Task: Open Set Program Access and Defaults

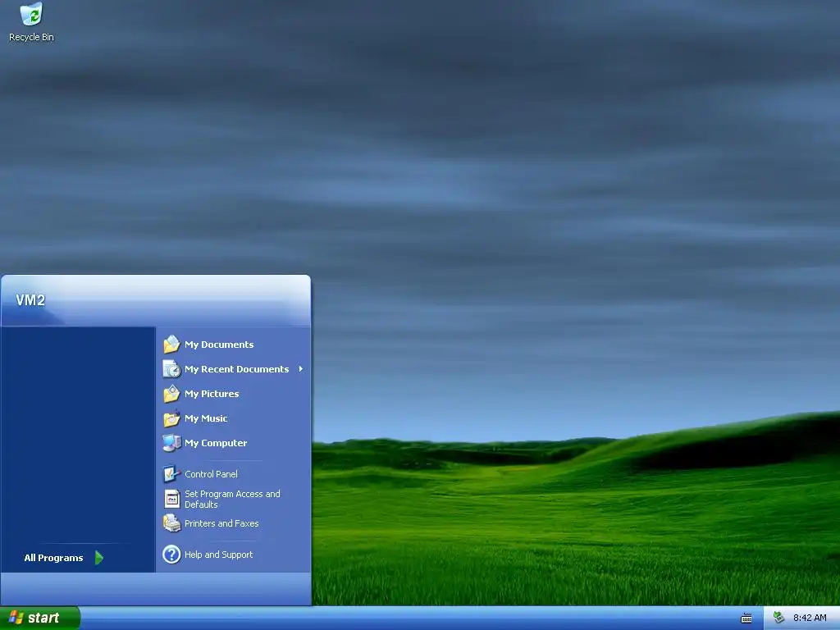Action: [x=234, y=499]
